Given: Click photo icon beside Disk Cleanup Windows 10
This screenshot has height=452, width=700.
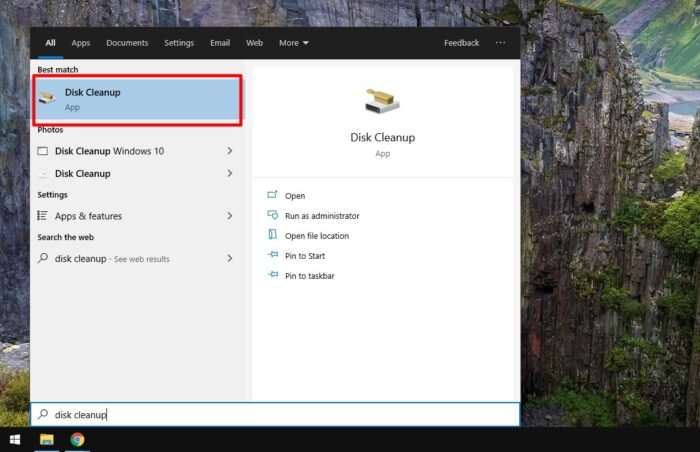Looking at the screenshot, I should (43, 151).
